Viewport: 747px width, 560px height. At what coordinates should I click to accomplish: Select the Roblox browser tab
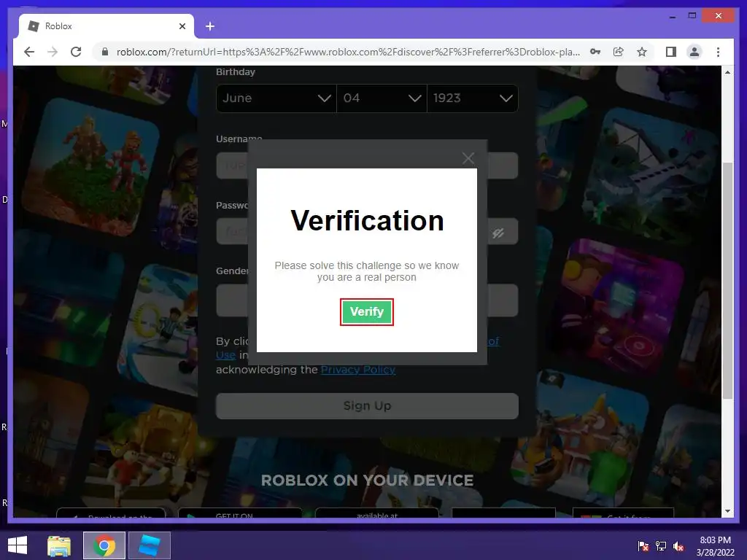tap(107, 26)
